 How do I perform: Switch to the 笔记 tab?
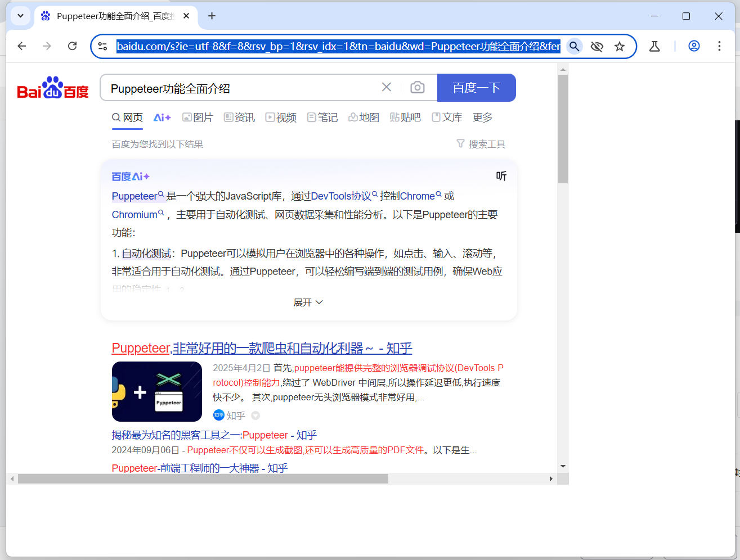click(x=322, y=118)
